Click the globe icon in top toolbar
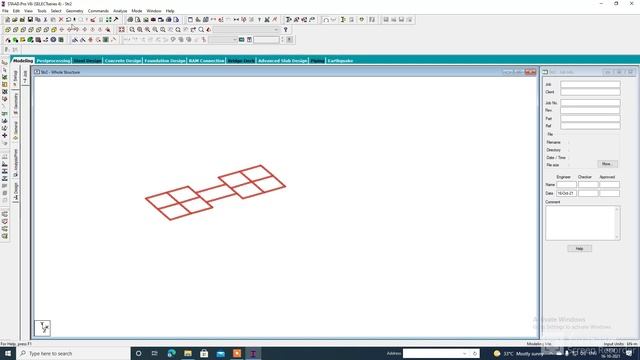640x360 pixels. (x=130, y=20)
